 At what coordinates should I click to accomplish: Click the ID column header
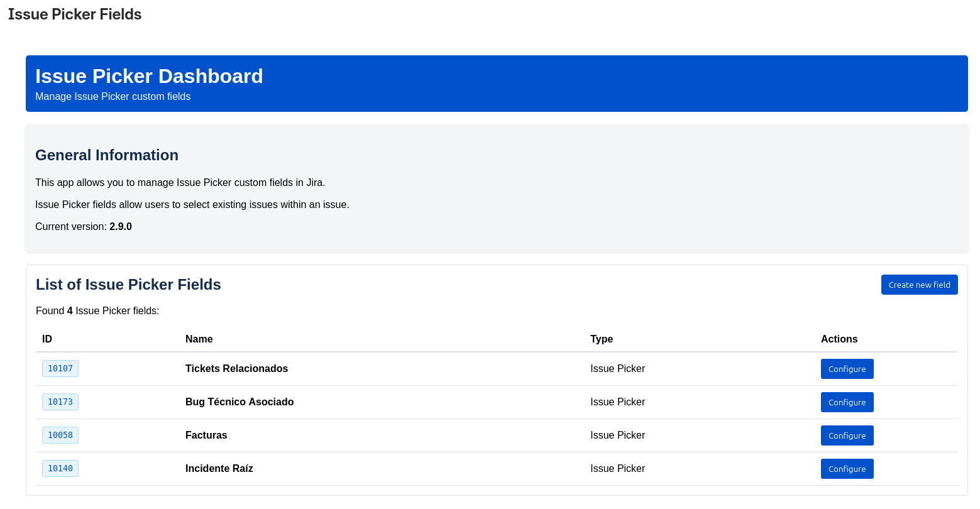(x=47, y=339)
